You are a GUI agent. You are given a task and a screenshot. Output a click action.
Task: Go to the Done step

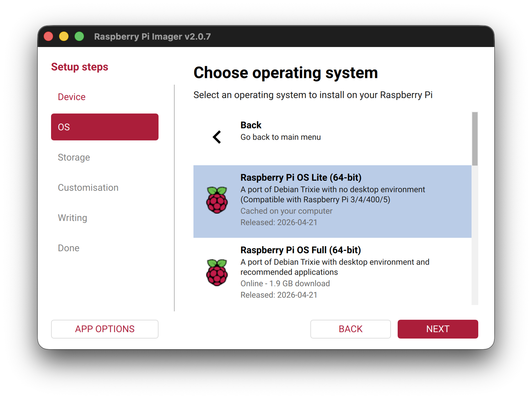(105, 248)
